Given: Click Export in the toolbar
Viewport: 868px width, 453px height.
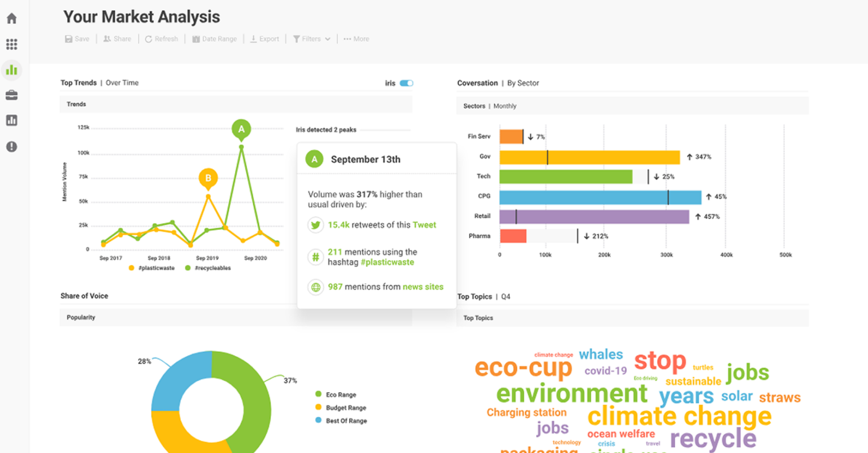Looking at the screenshot, I should (x=264, y=39).
